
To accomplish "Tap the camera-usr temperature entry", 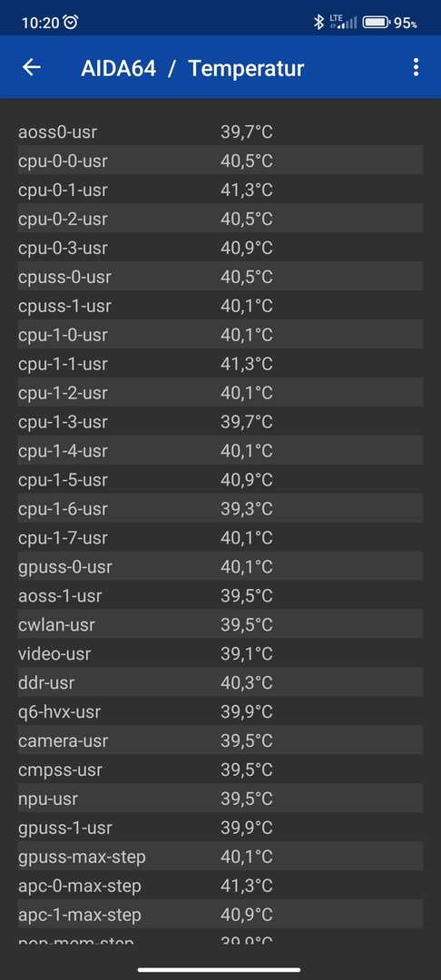I will click(x=220, y=740).
